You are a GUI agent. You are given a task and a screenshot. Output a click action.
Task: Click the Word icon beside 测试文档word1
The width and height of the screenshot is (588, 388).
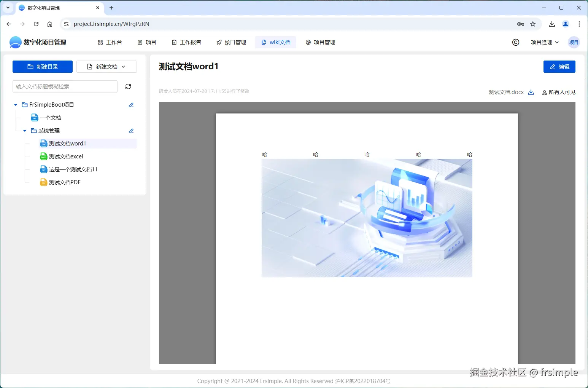click(x=43, y=144)
